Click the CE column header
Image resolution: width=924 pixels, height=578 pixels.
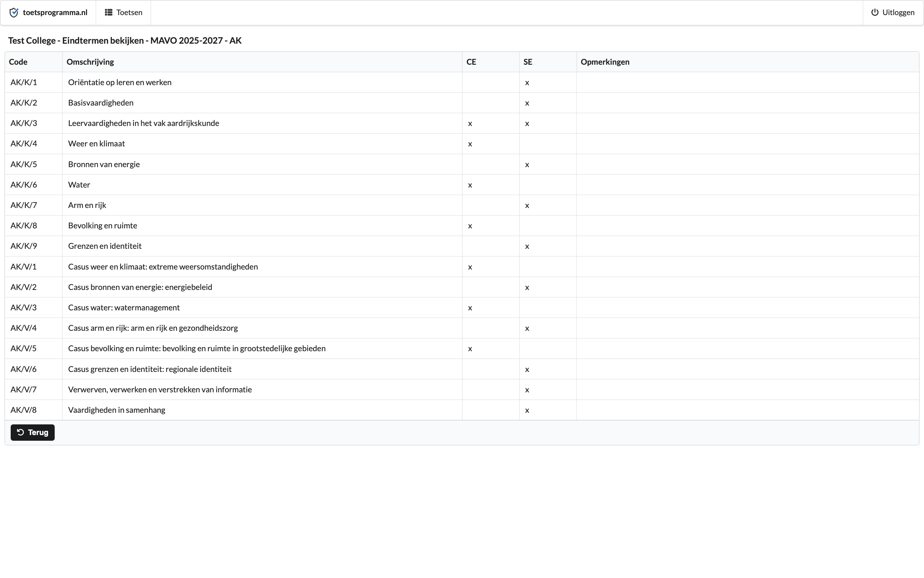[x=471, y=62]
